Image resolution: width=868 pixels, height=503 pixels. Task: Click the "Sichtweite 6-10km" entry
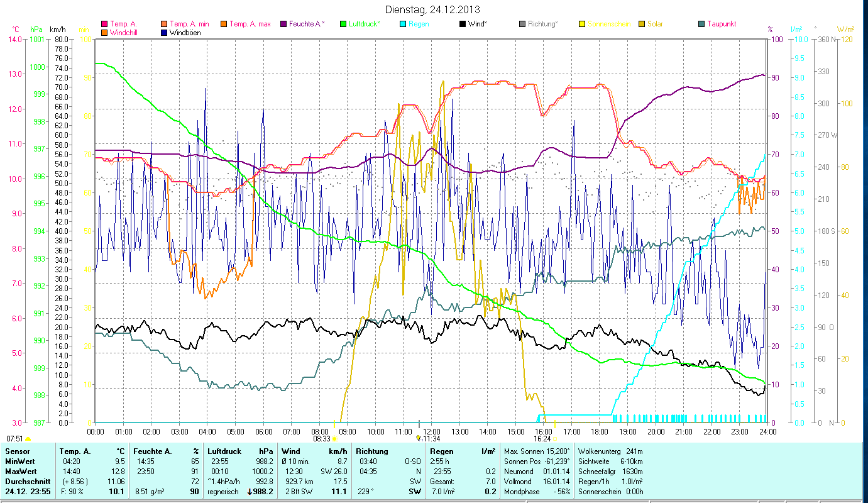[610, 462]
